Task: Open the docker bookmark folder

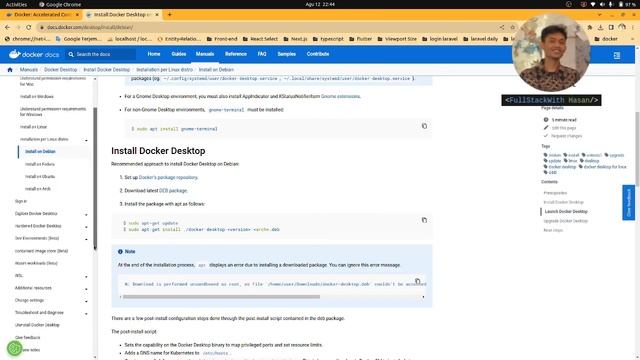Action: click(x=606, y=39)
